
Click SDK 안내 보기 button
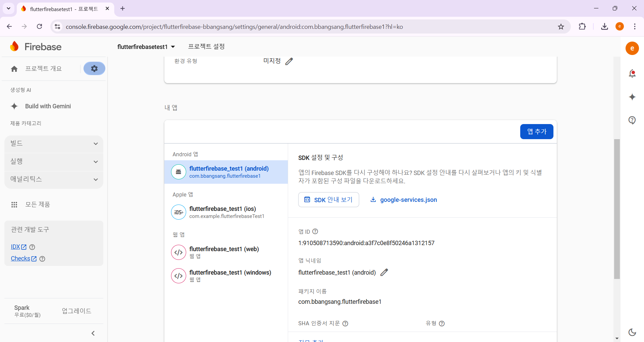[x=329, y=200]
